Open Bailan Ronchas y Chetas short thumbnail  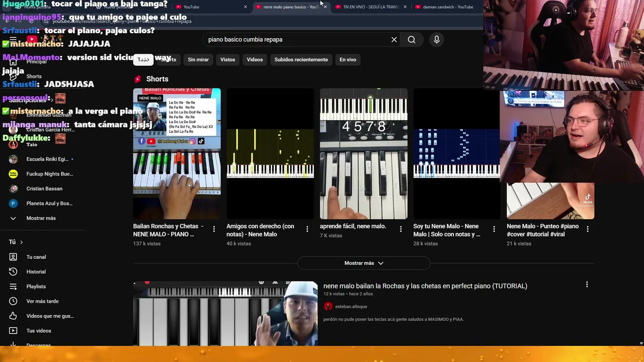(x=177, y=154)
